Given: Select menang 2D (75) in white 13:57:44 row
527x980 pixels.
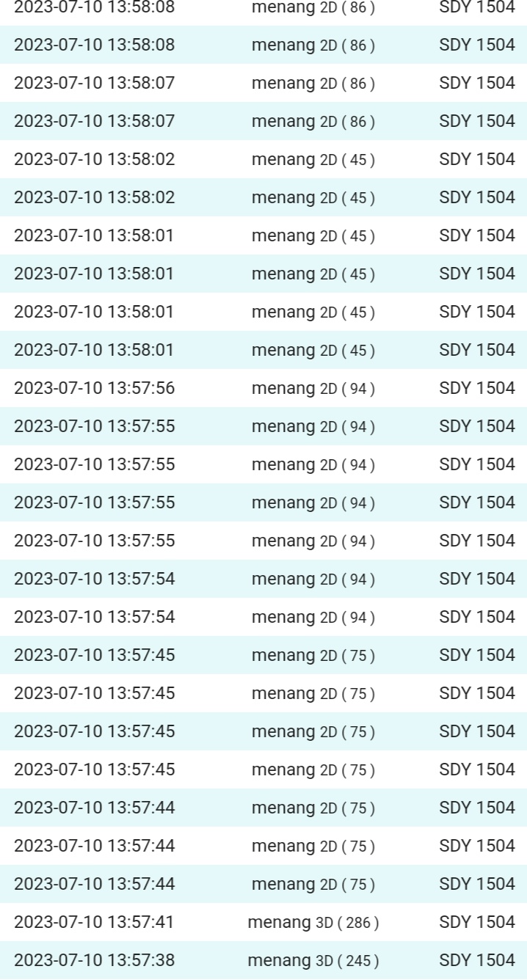Looking at the screenshot, I should [x=313, y=845].
